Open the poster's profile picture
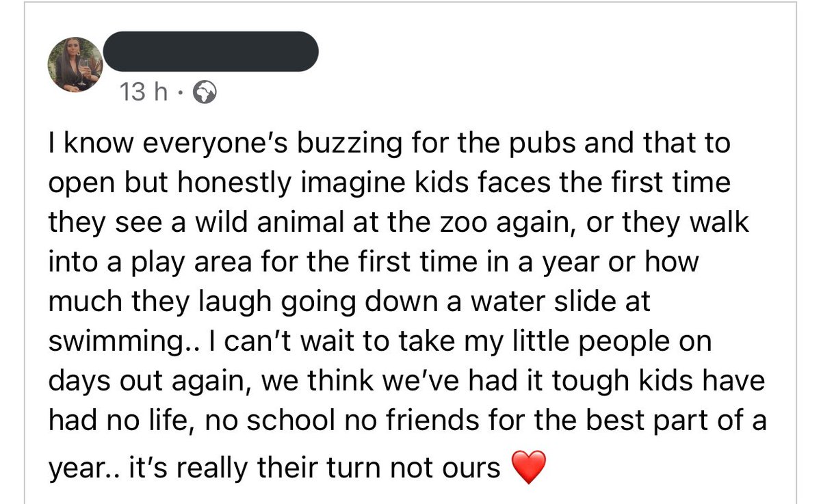Viewport: 821px width, 504px height. 75,65
